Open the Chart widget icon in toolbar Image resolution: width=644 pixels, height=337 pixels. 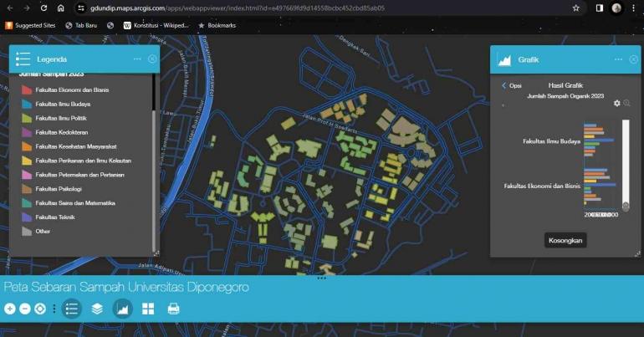pos(122,309)
